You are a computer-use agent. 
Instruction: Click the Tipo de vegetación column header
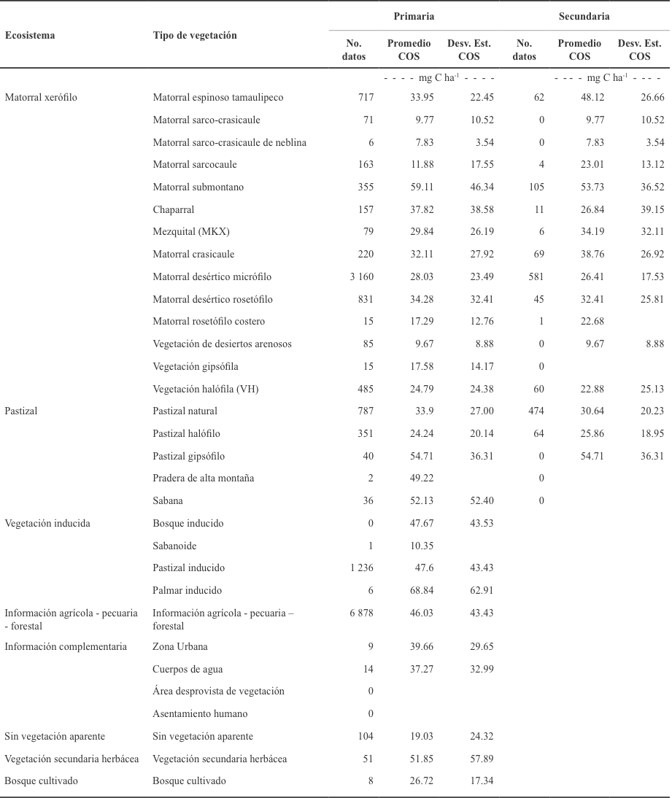pos(194,34)
